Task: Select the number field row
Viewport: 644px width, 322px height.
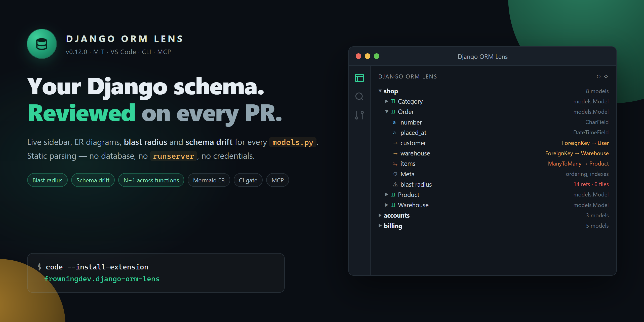Action: [x=493, y=122]
